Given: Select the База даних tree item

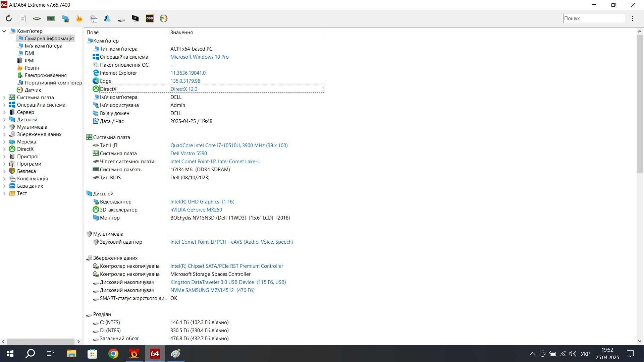Looking at the screenshot, I should (30, 186).
